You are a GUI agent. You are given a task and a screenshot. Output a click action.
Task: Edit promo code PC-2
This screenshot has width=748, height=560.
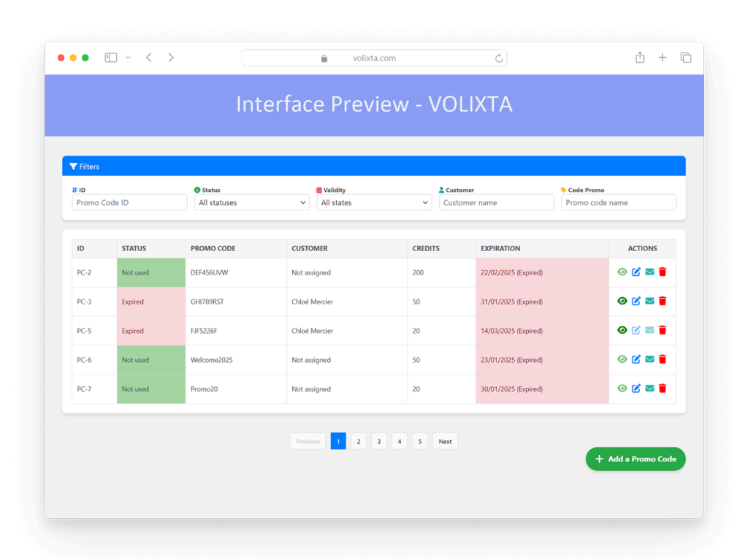point(636,272)
